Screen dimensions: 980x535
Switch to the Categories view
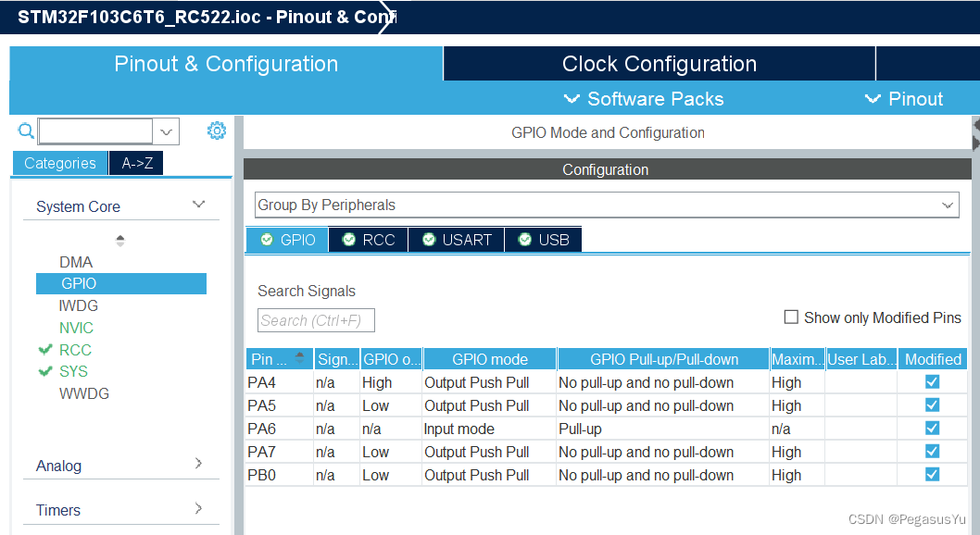60,163
